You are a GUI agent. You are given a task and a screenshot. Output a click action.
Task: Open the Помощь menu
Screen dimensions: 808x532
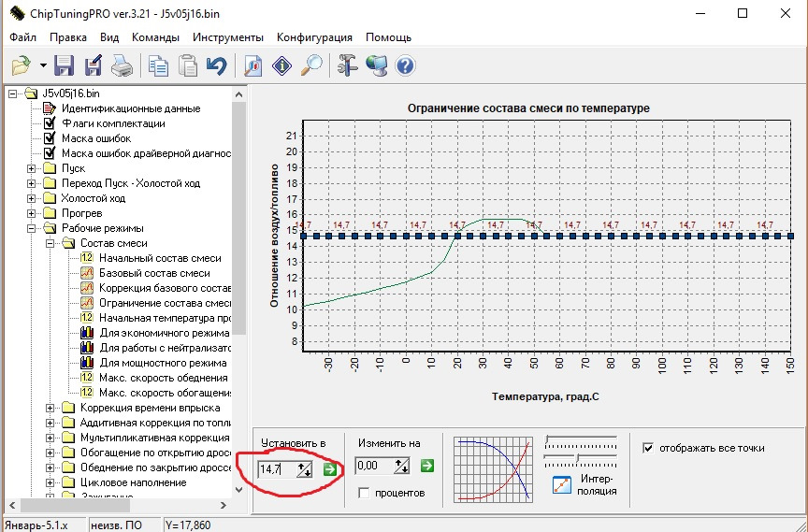click(388, 37)
